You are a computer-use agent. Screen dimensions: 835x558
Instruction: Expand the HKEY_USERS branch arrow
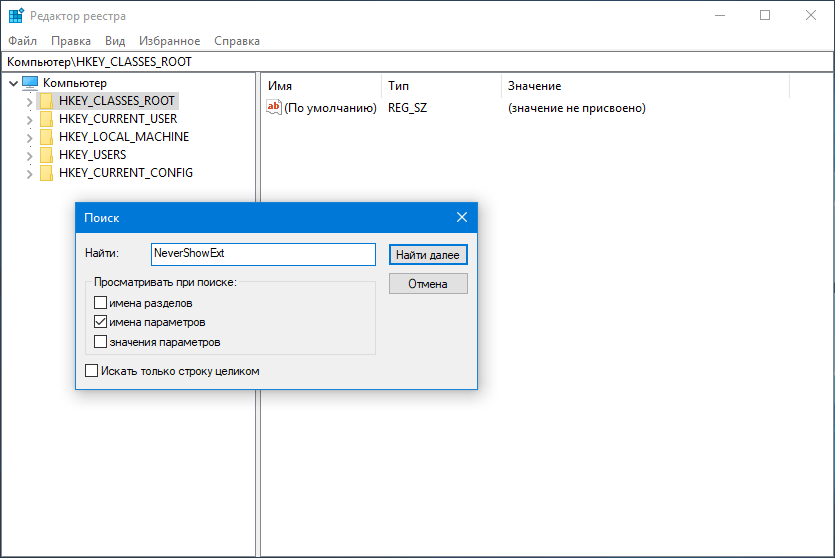29,155
